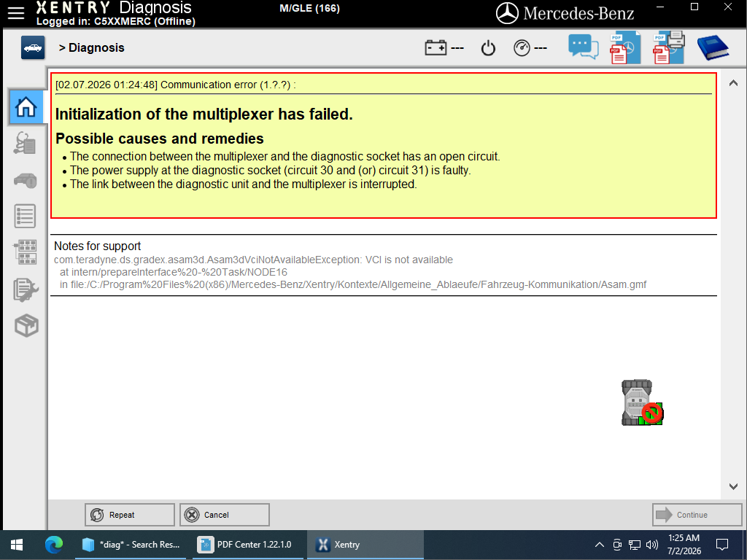Cancel the diagnosis operation
This screenshot has height=560, width=747.
225,515
